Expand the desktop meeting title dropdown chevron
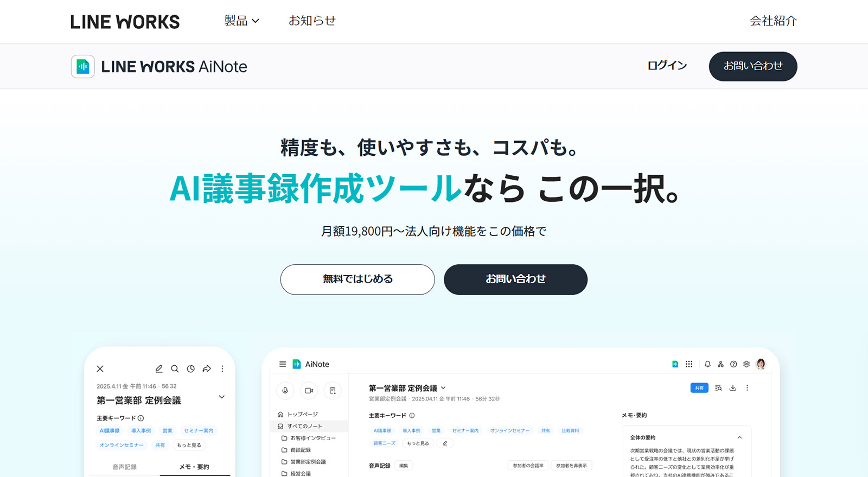 (x=443, y=388)
